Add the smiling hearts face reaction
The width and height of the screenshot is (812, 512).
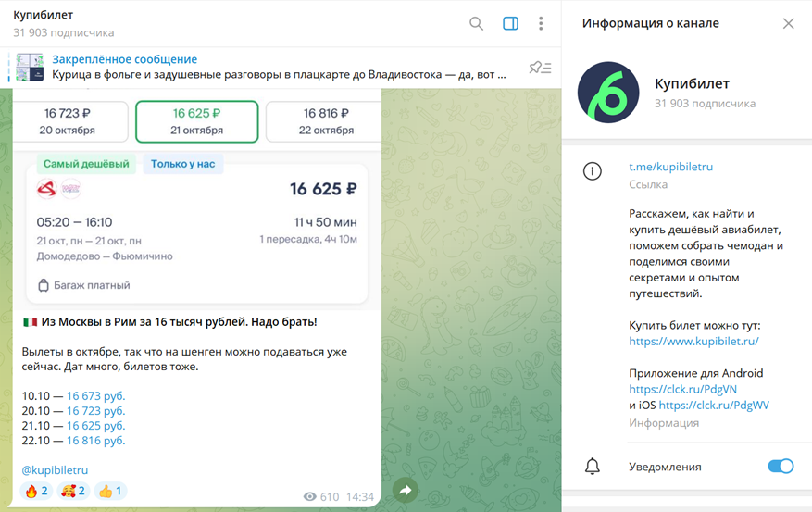[x=73, y=491]
